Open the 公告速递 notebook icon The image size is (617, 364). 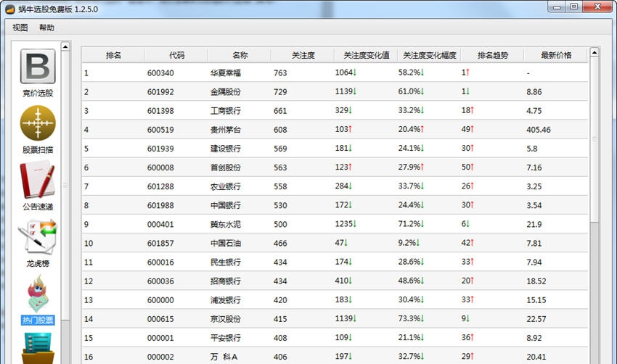click(38, 180)
